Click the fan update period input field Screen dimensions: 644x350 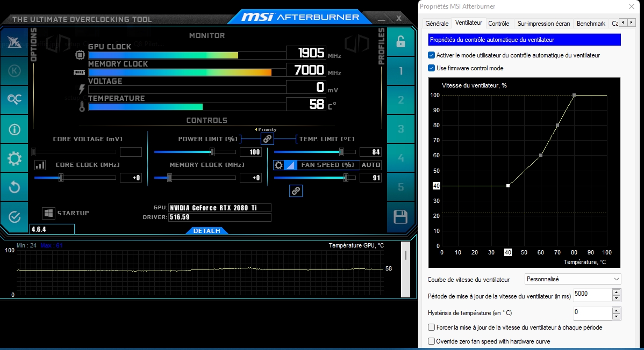(x=592, y=295)
